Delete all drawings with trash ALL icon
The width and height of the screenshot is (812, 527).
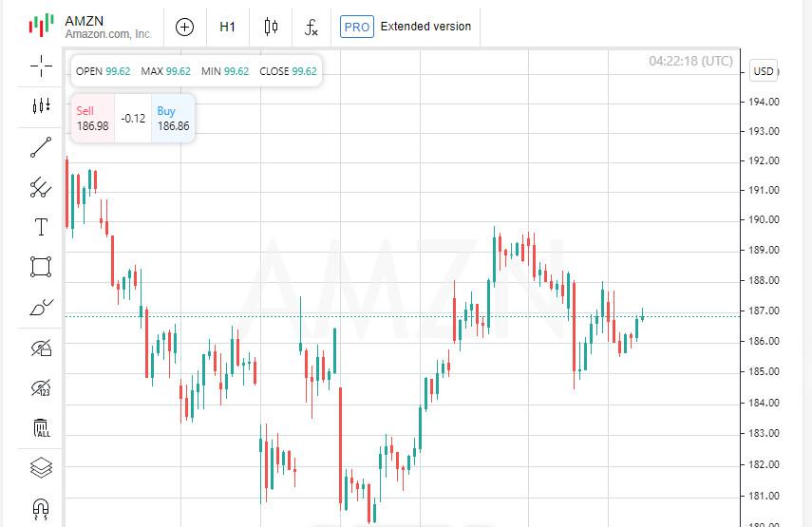point(42,428)
